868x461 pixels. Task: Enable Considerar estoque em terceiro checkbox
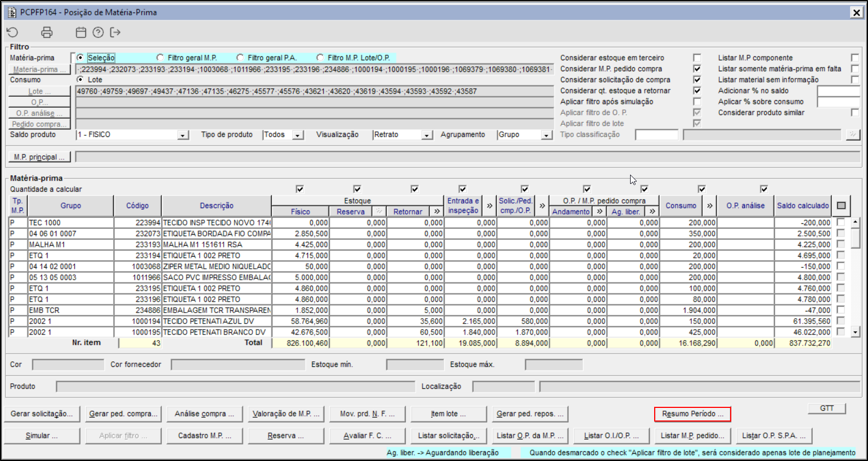697,58
